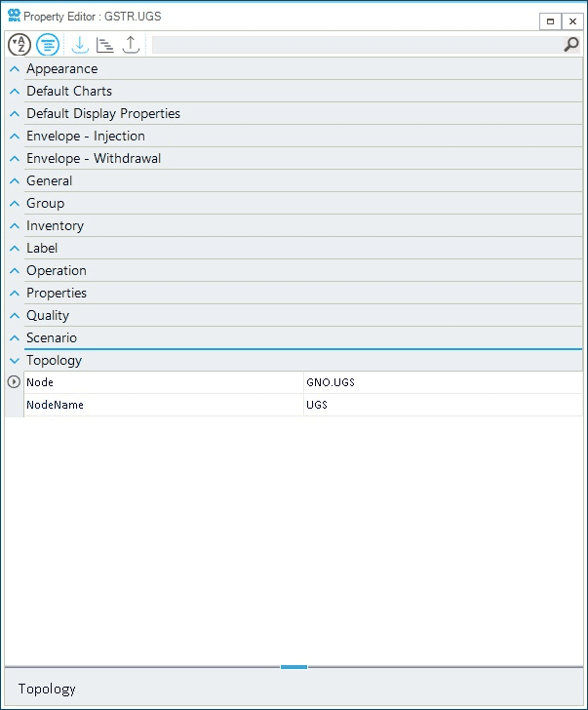This screenshot has height=710, width=588.
Task: Expand Envelope - Withdrawal chevron
Action: [x=15, y=158]
